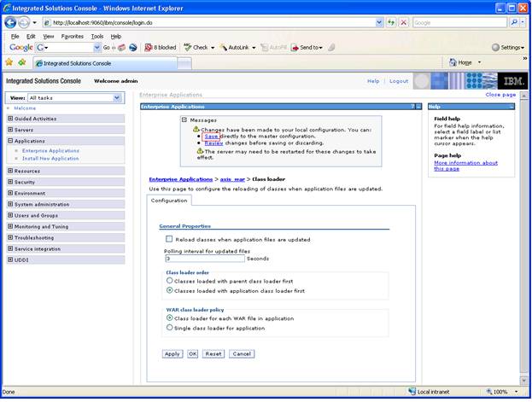This screenshot has height=402, width=532.
Task: Open the File menu
Action: pyautogui.click(x=15, y=37)
